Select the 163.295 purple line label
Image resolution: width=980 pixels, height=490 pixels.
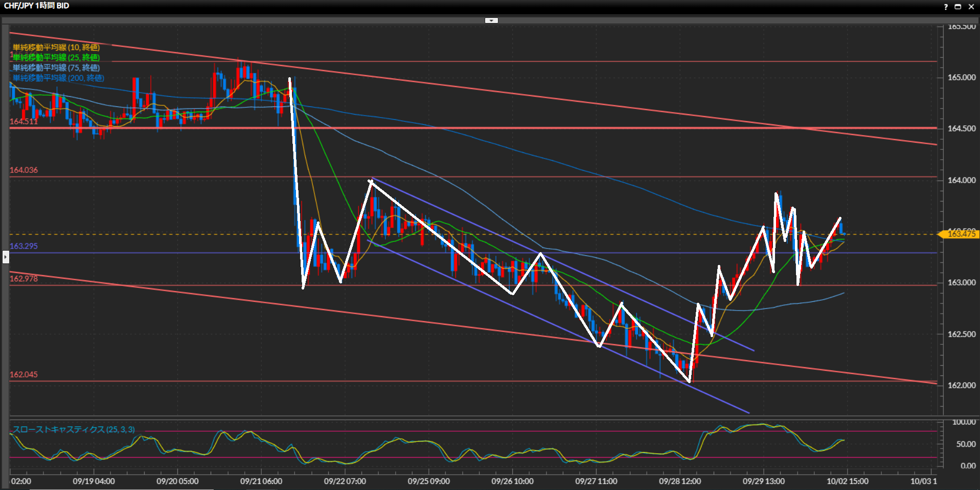point(24,246)
